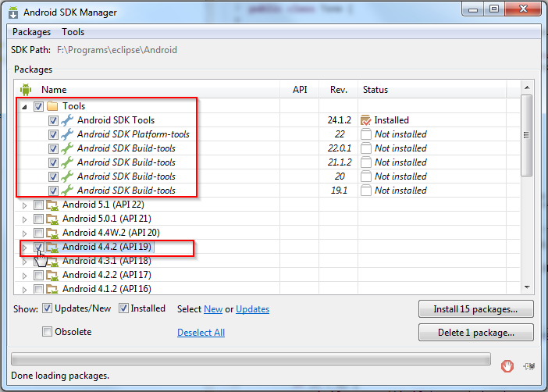This screenshot has height=392, width=548.
Task: Click Android SDK Manager title bar icon
Action: click(13, 12)
